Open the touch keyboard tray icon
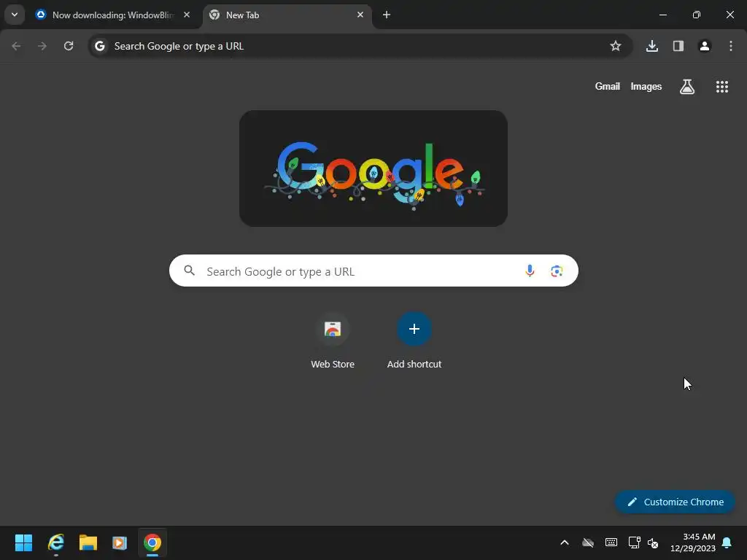 611,542
